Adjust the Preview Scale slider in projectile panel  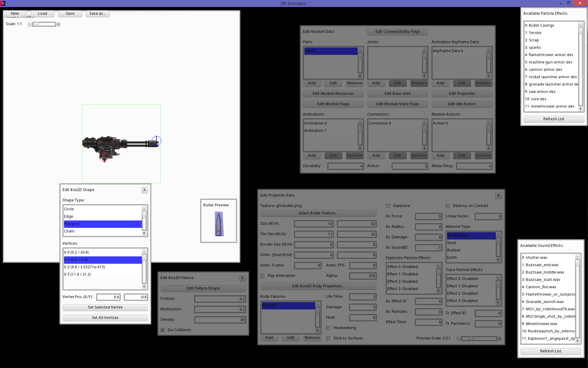tap(471, 339)
